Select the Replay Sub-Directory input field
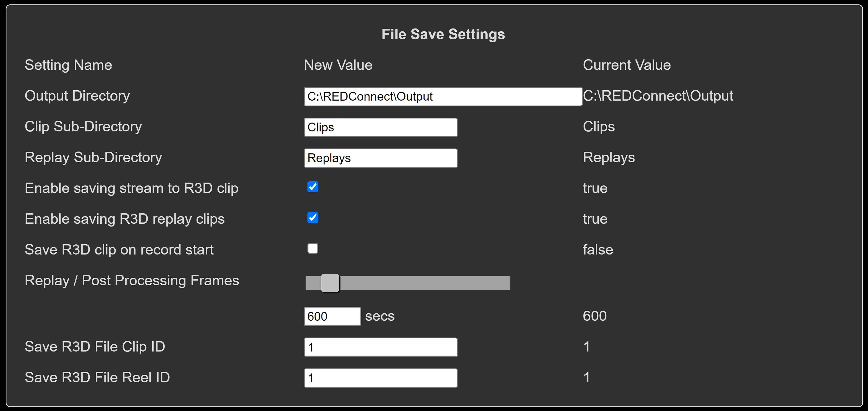 (x=380, y=158)
